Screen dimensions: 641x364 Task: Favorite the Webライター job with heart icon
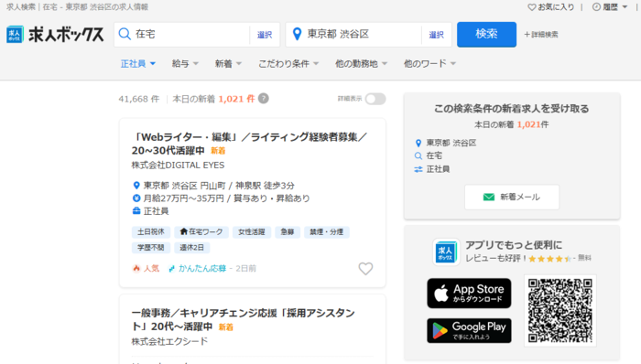point(365,269)
